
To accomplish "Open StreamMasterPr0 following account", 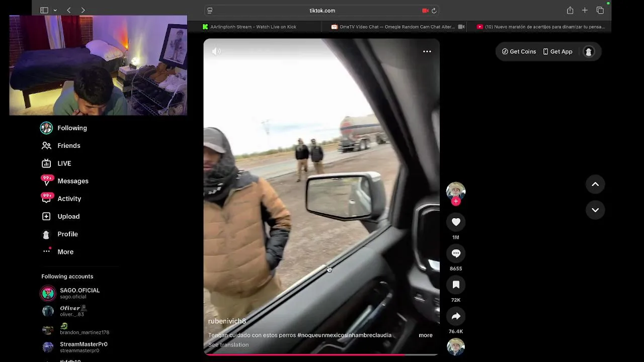I will point(74,347).
